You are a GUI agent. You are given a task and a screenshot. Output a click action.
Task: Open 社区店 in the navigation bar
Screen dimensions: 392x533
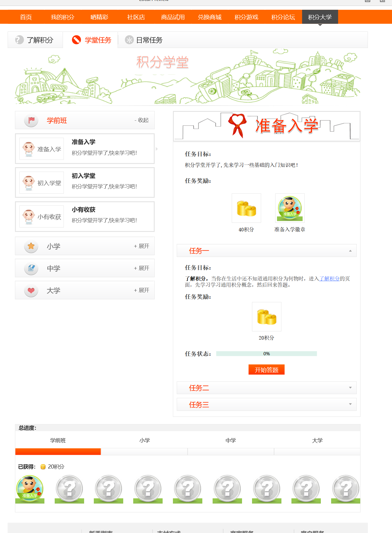136,17
